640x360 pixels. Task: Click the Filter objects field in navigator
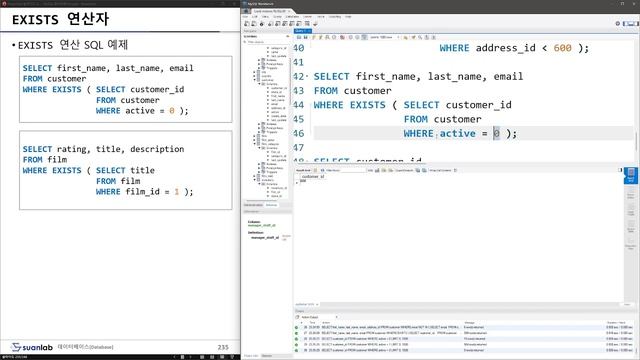pyautogui.click(x=267, y=42)
